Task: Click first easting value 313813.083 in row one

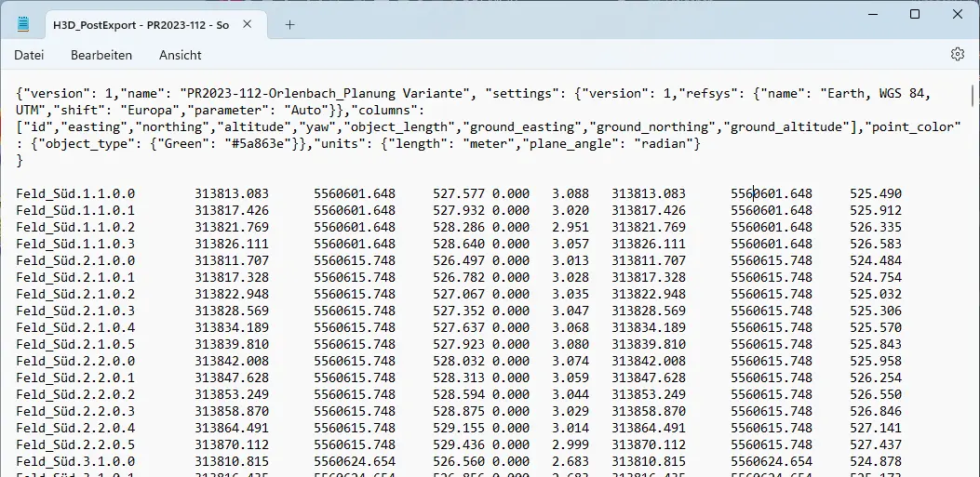Action: click(x=231, y=193)
